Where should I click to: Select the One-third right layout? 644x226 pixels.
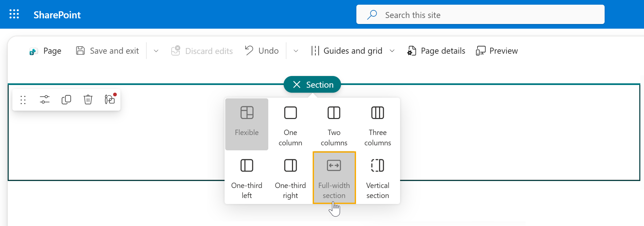290,177
